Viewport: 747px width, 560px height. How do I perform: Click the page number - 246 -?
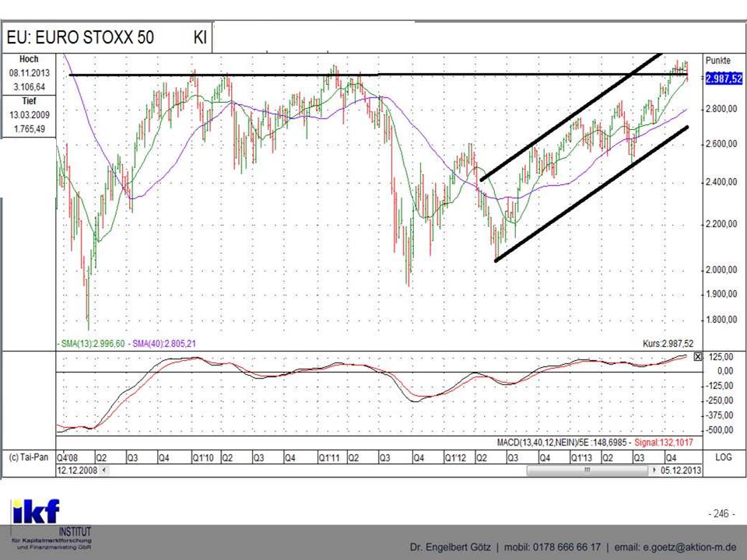click(722, 514)
